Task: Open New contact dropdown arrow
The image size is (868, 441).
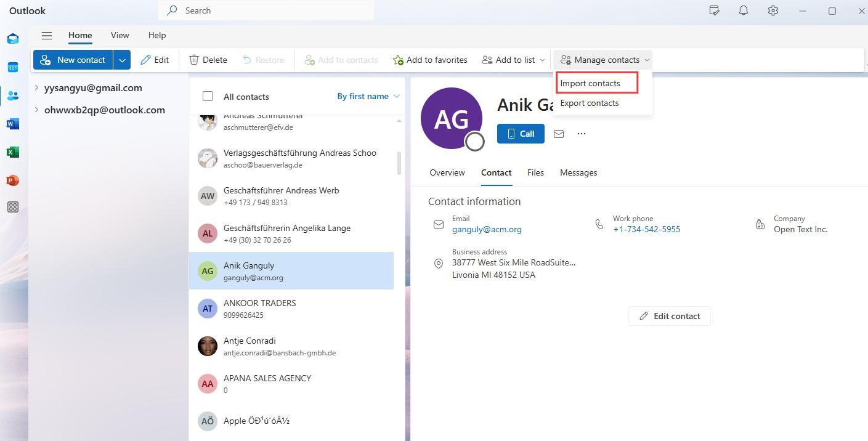Action: click(x=122, y=60)
